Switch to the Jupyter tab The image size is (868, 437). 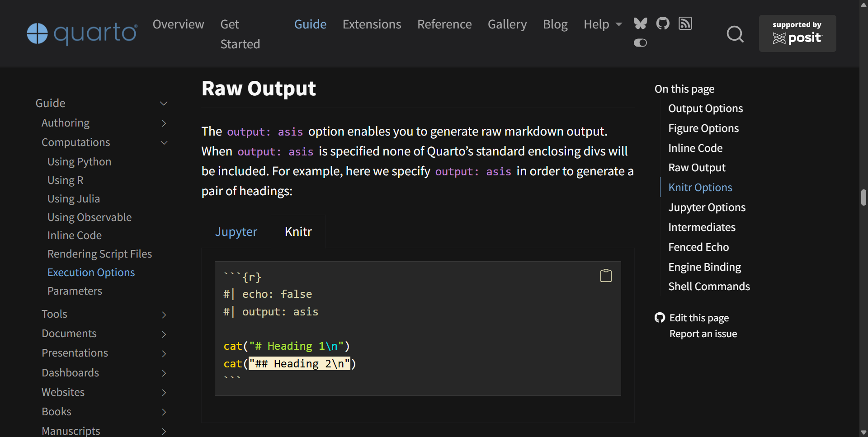(x=236, y=231)
